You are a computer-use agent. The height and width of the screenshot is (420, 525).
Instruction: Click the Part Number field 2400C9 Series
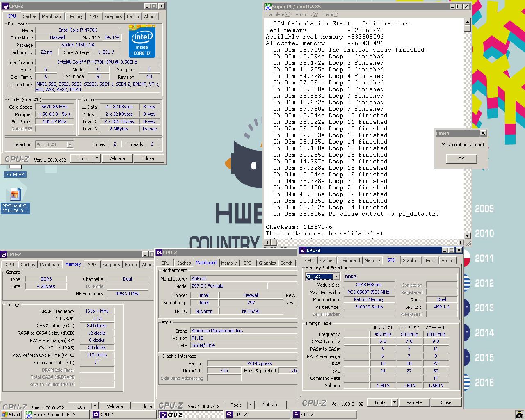coord(369,307)
